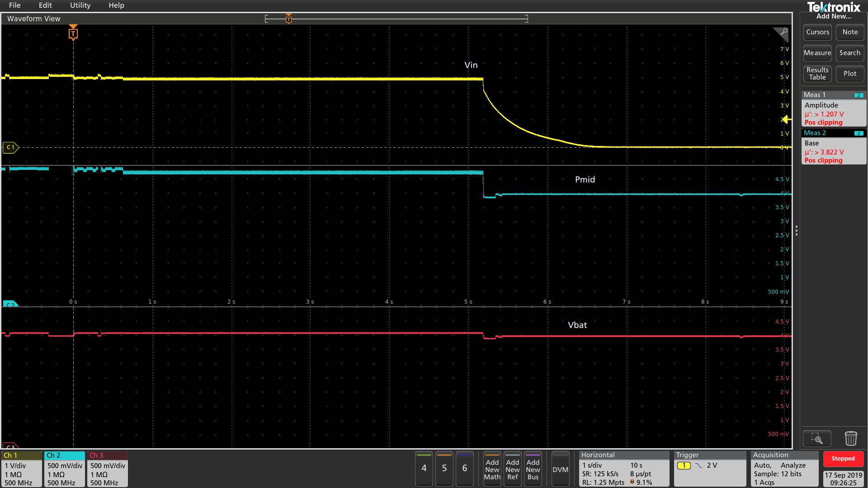The height and width of the screenshot is (488, 868).
Task: Turn on channel 4
Action: 424,469
